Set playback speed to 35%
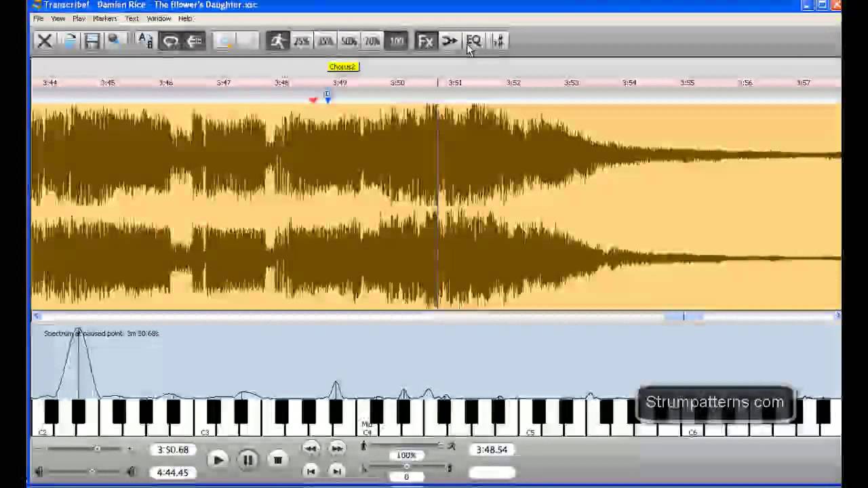The width and height of the screenshot is (868, 488). (x=325, y=41)
